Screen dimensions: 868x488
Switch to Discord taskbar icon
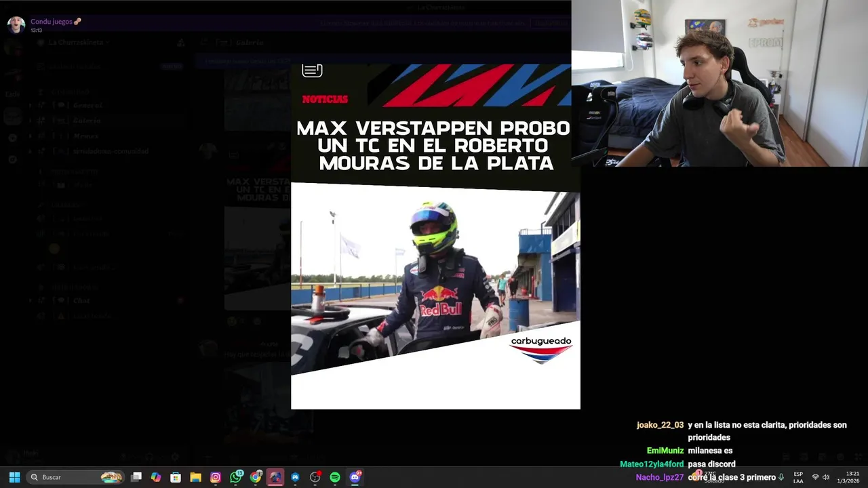pos(355,477)
